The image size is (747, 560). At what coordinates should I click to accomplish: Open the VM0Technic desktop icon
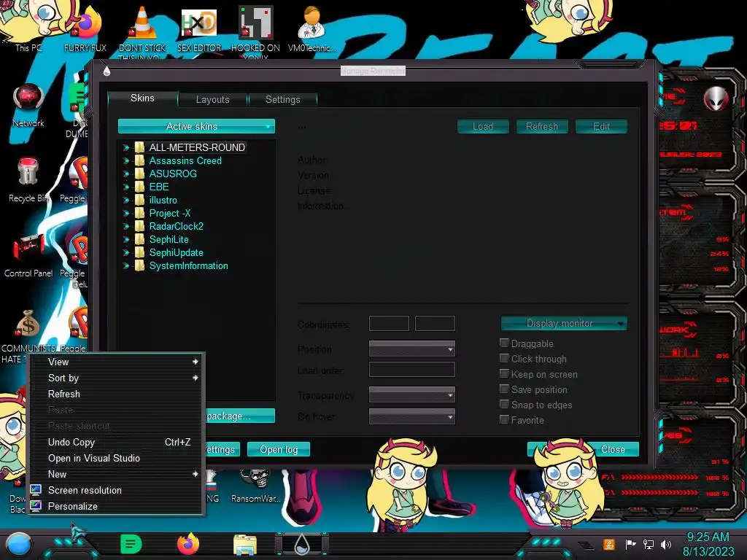(x=311, y=23)
